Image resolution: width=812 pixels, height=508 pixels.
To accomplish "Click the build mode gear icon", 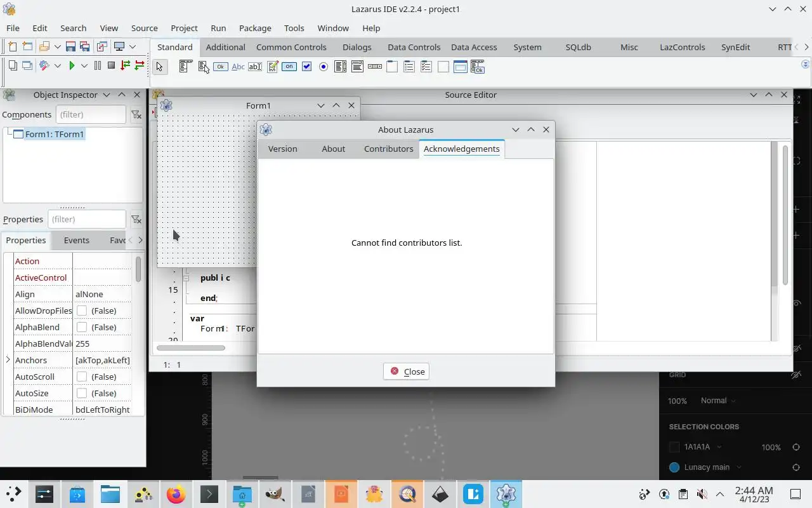I will pyautogui.click(x=44, y=65).
